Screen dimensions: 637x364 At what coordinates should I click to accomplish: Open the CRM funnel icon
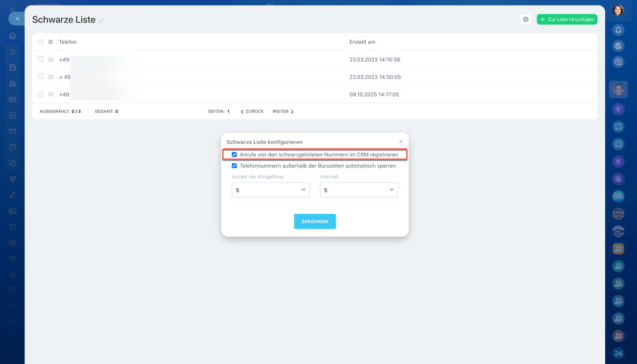[12, 179]
